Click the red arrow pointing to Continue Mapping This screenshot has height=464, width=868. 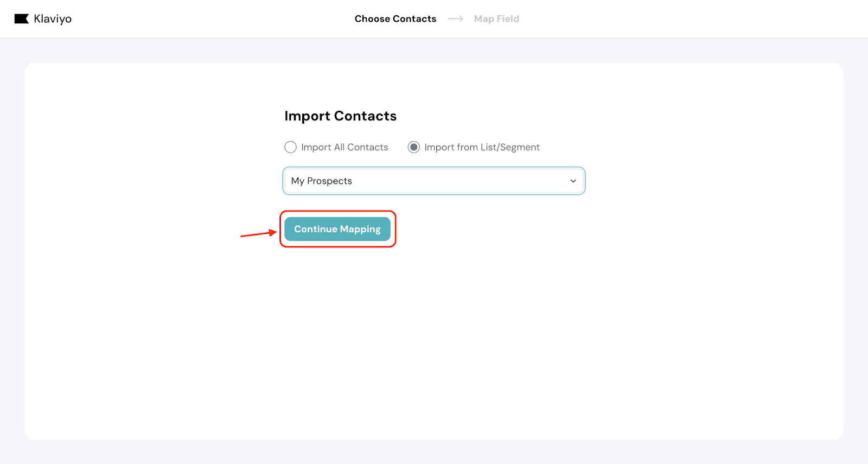point(258,234)
